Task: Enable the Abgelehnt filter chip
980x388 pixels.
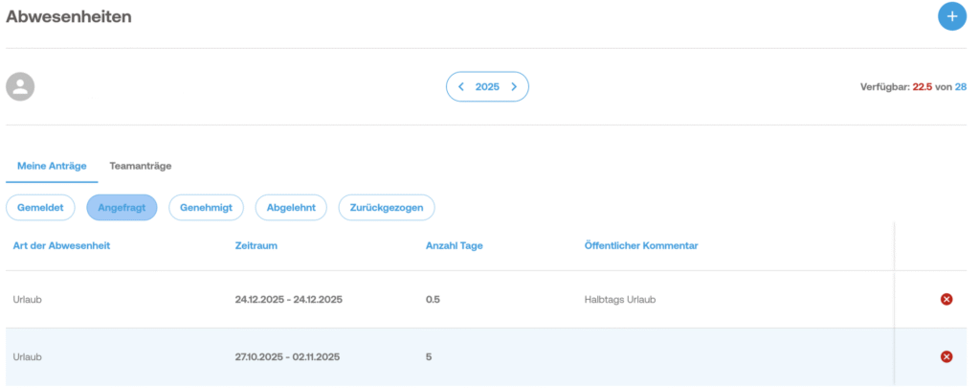Action: pyautogui.click(x=291, y=207)
